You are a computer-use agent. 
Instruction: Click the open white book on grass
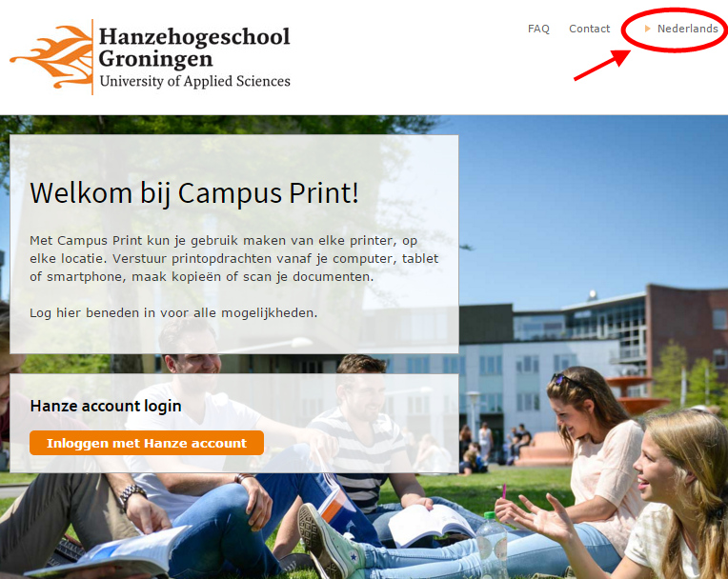[430, 525]
